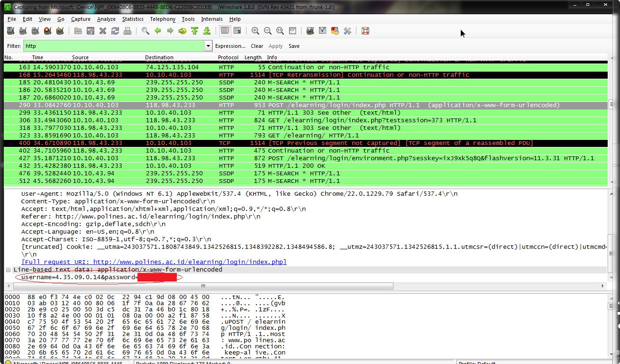Restart the current live capture

tap(60, 30)
